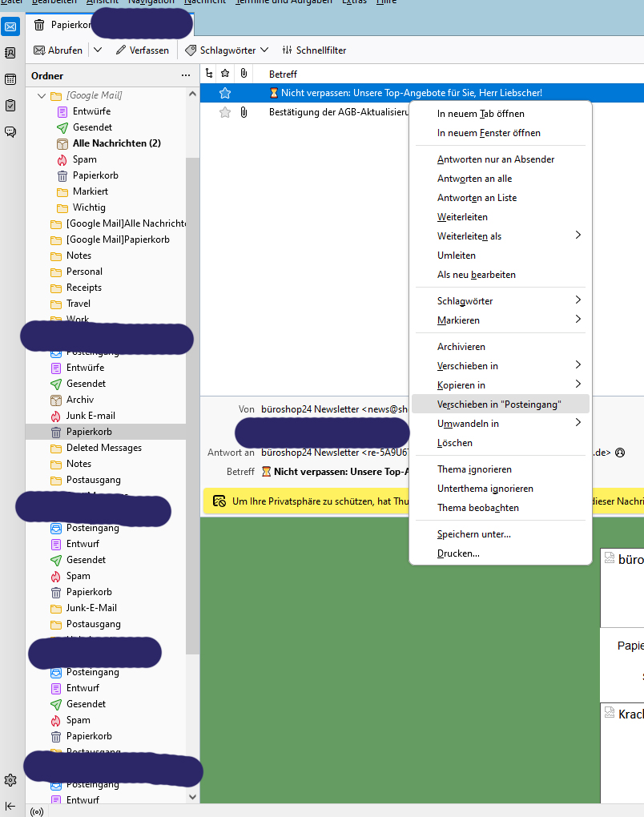This screenshot has height=817, width=644.
Task: Open the Address Book sidebar icon
Action: point(10,53)
